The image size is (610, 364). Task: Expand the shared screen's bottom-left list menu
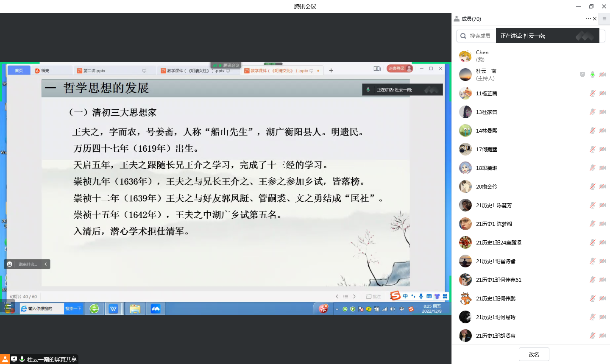click(8, 306)
